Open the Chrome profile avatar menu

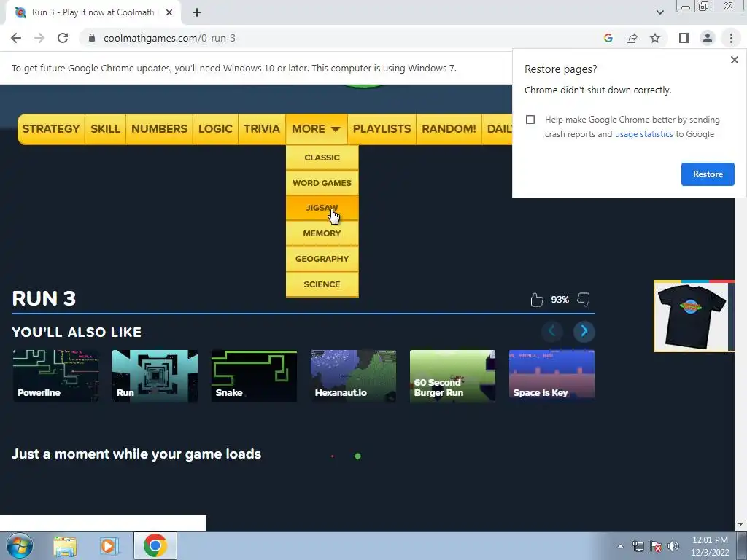(x=708, y=38)
